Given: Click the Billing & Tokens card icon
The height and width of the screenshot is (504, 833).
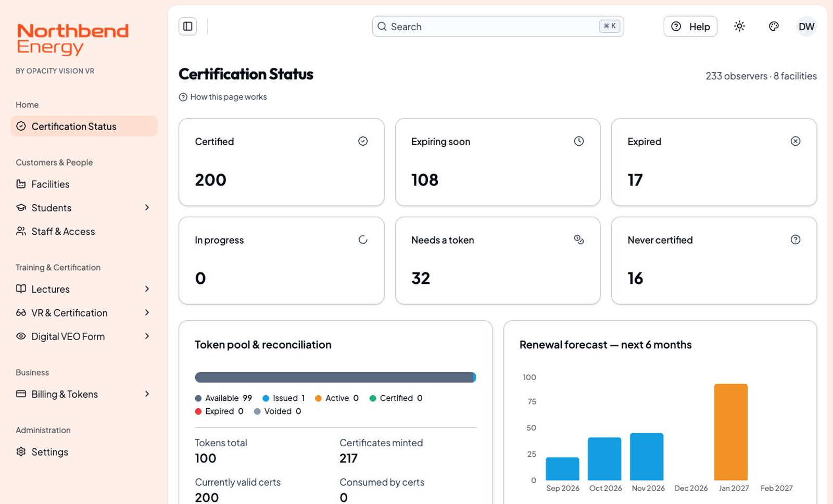Looking at the screenshot, I should pos(21,394).
